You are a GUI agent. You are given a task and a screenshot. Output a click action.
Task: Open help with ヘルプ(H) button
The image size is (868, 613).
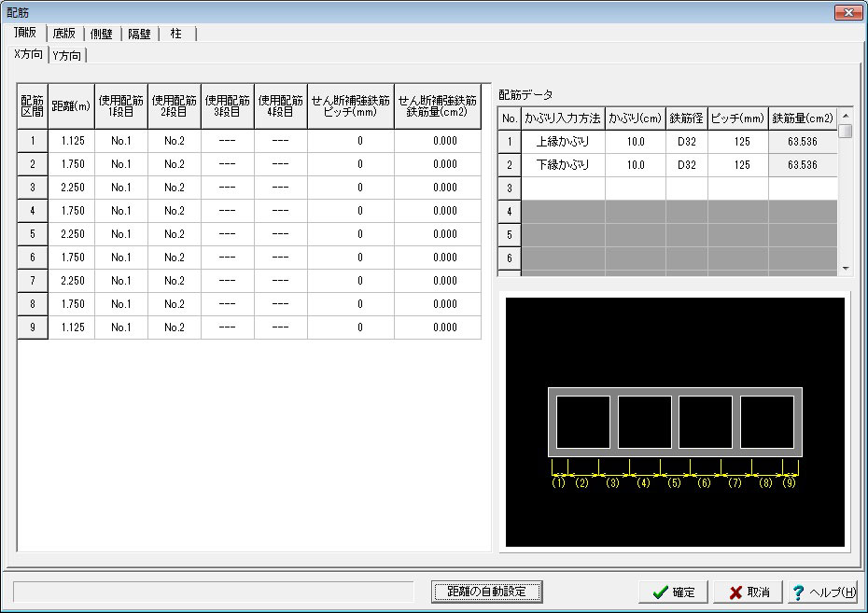tap(823, 592)
